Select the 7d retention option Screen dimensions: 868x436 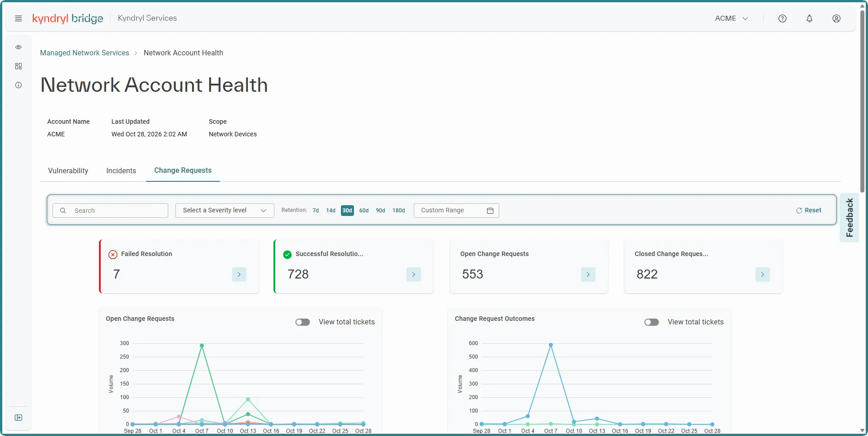pyautogui.click(x=316, y=211)
